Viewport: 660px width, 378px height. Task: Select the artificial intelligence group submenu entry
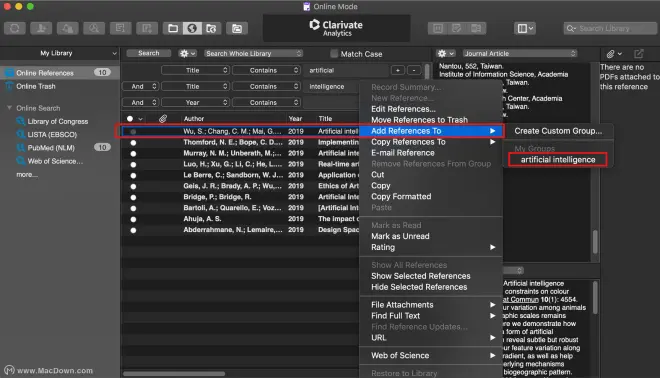(x=558, y=160)
